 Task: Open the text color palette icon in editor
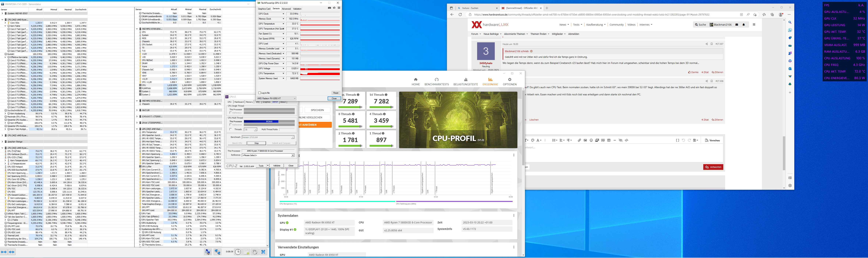(533, 140)
